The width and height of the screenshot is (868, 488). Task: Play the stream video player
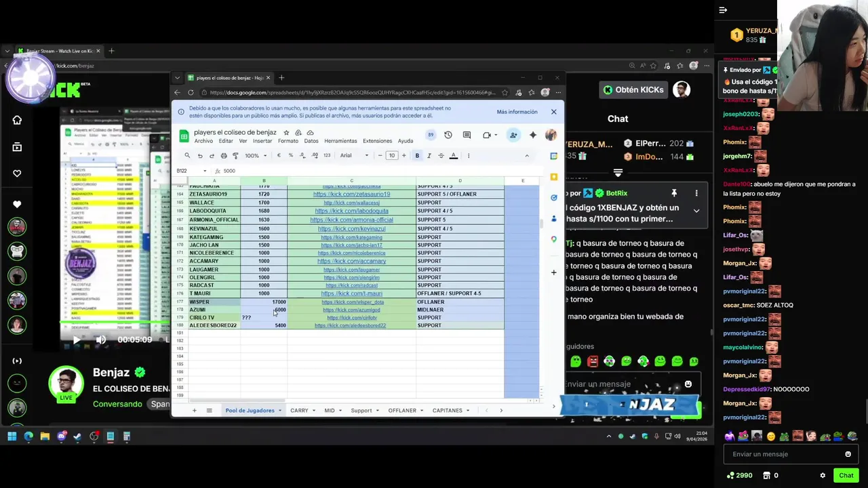coord(76,340)
